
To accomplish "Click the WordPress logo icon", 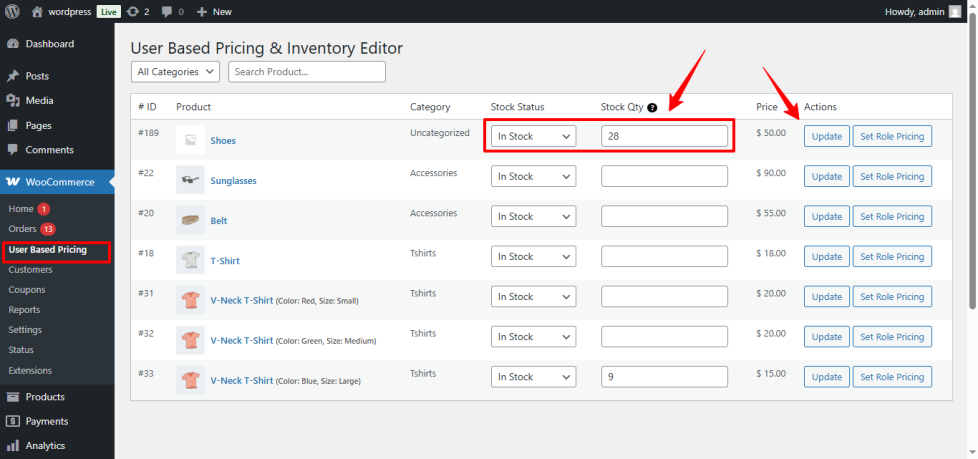I will click(x=13, y=12).
